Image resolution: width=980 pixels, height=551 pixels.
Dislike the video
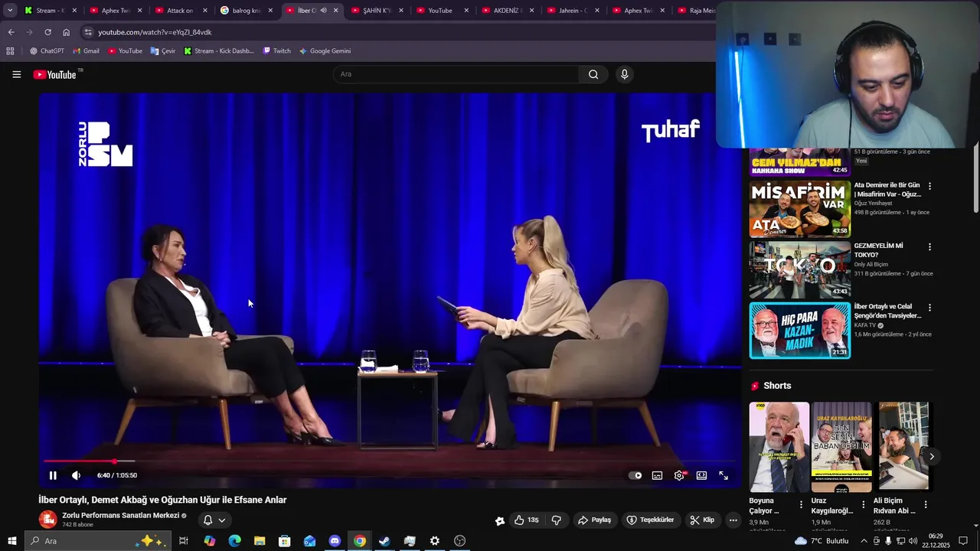tap(557, 520)
